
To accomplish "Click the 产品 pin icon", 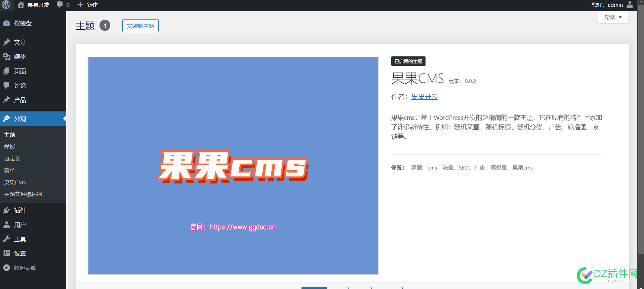I will (x=6, y=100).
